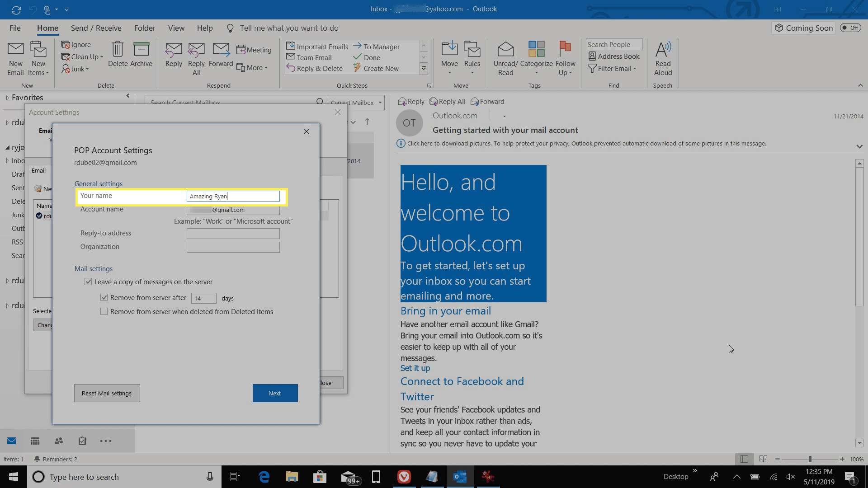Click the mailbox search magnifier icon
The width and height of the screenshot is (868, 488).
tap(320, 101)
